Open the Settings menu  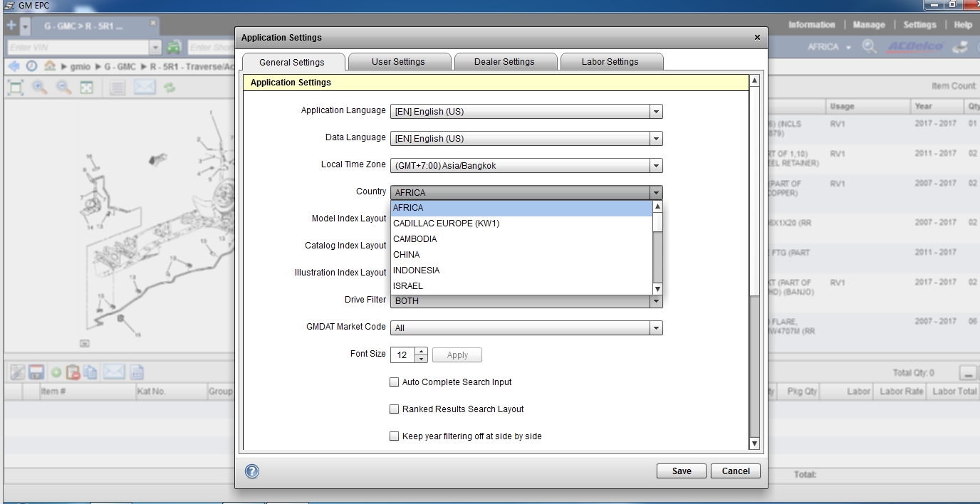pyautogui.click(x=919, y=25)
